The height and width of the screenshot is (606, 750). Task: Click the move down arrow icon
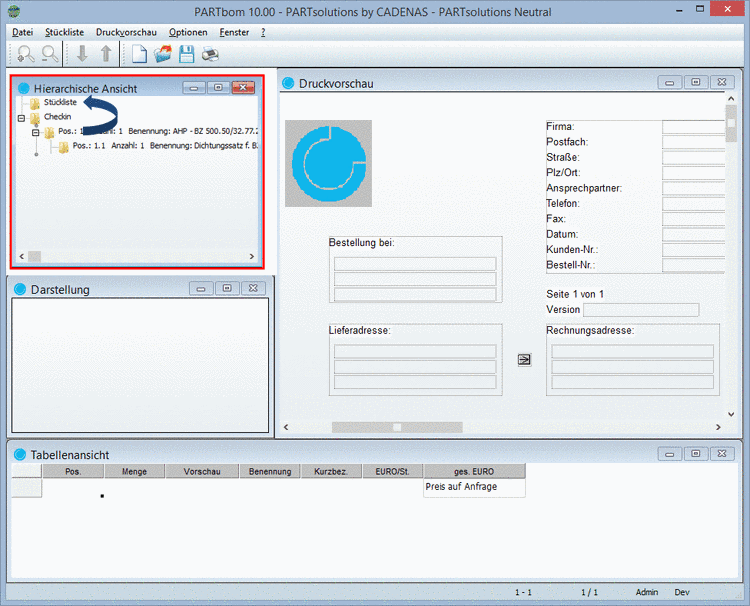pyautogui.click(x=82, y=54)
